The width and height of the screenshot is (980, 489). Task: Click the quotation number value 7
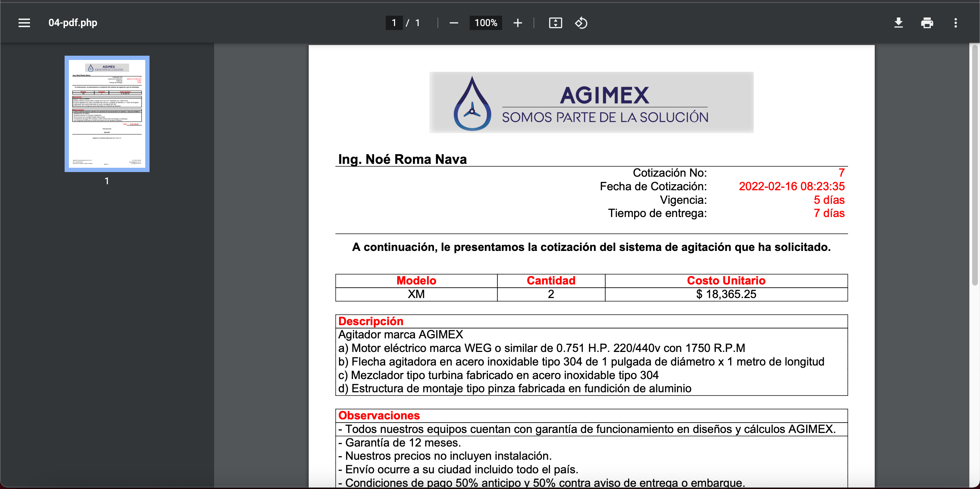[x=842, y=173]
